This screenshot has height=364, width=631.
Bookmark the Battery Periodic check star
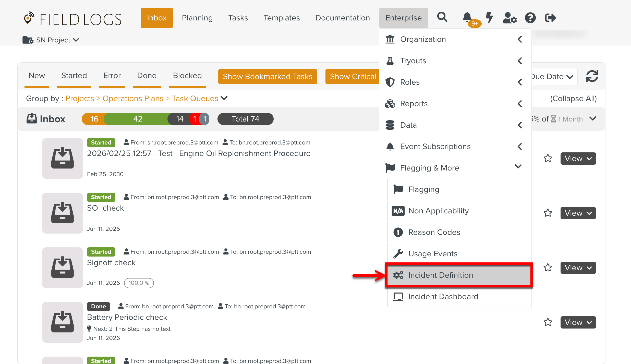(548, 322)
